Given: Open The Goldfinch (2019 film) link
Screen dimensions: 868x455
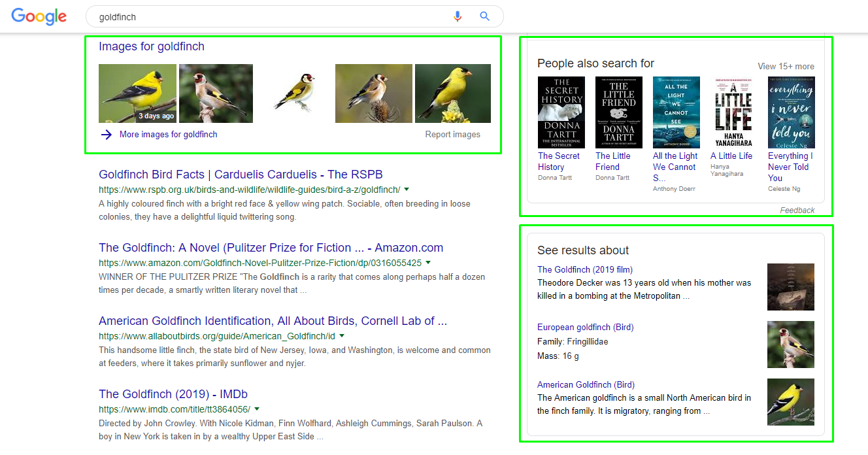Looking at the screenshot, I should [585, 269].
